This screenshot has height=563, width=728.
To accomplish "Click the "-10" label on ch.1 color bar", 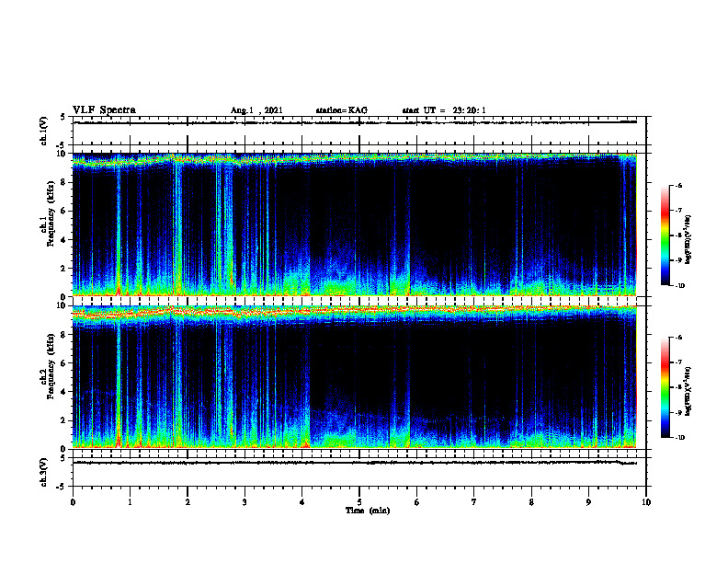I will coord(679,285).
